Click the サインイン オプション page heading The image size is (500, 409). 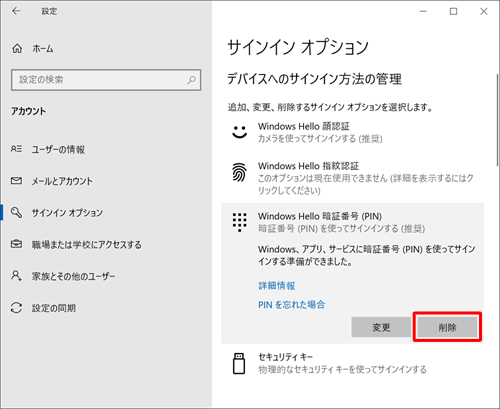coord(298,47)
